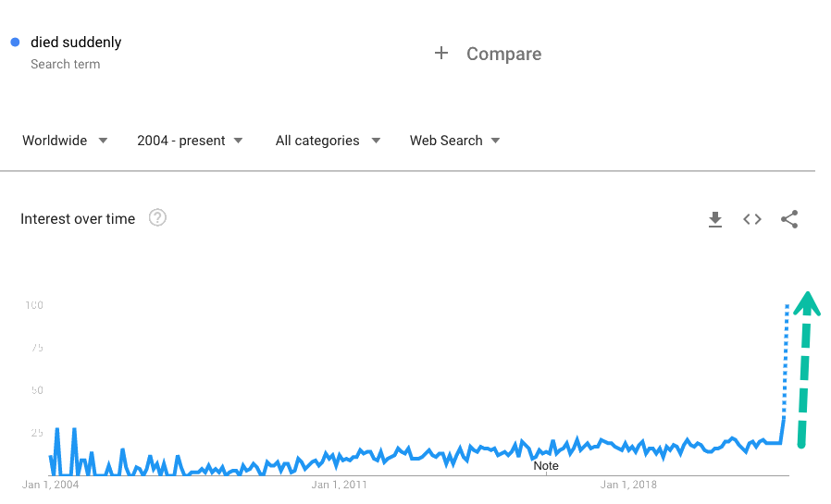
Task: Open the Web Search type dropdown
Action: (454, 141)
